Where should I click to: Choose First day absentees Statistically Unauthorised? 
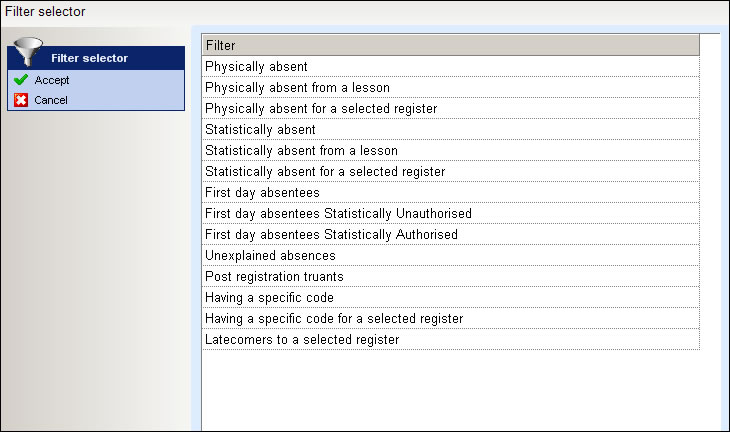point(451,213)
